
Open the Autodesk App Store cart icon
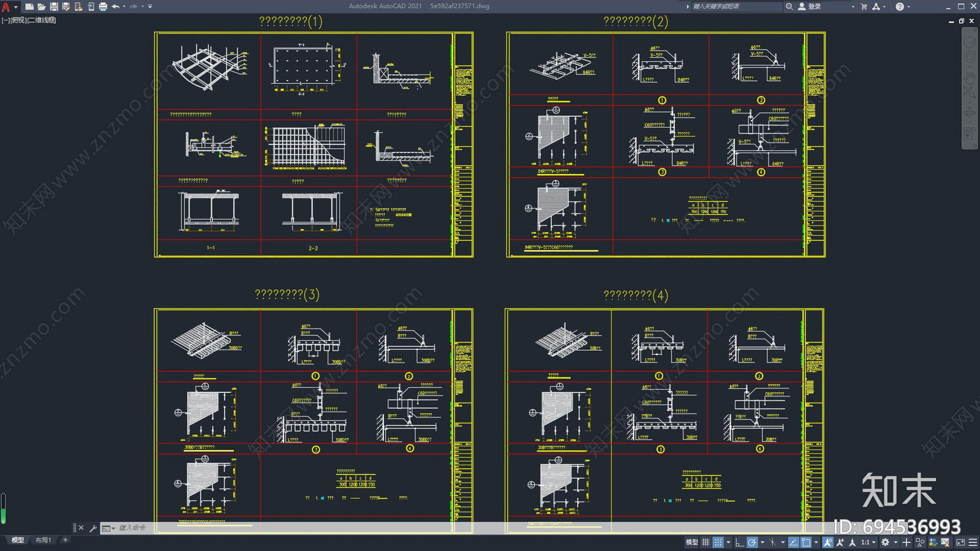tap(864, 7)
